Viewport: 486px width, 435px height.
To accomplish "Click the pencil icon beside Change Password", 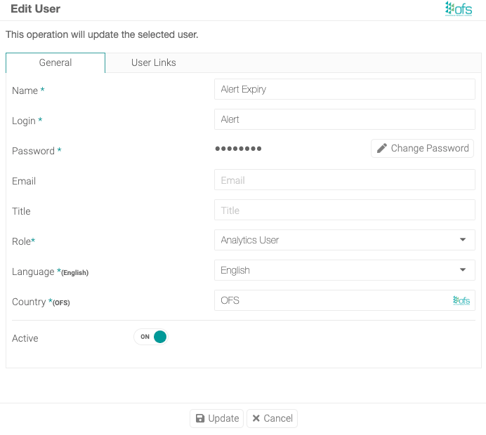I will point(382,148).
